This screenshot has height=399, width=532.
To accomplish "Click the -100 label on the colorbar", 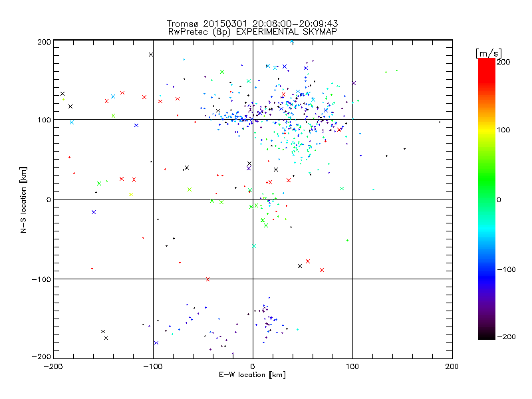I will [x=506, y=269].
